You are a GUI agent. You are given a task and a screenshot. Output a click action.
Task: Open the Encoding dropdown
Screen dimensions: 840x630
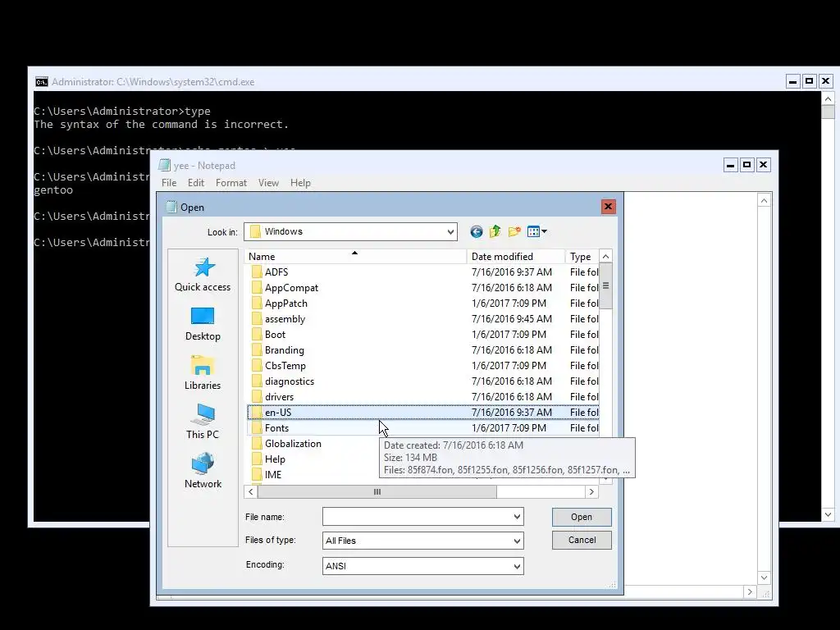[517, 566]
